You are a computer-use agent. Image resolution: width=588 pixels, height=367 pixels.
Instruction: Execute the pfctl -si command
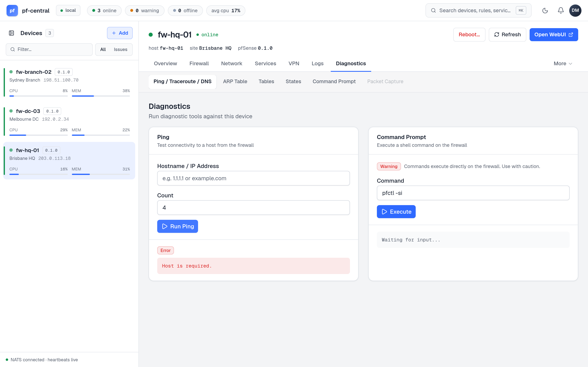coord(396,212)
